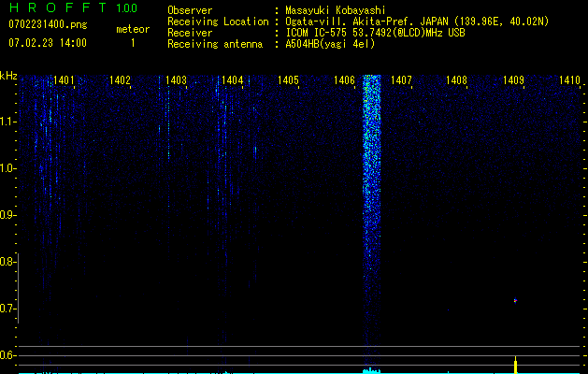Click the 0.8 kHz axis label

[7, 262]
